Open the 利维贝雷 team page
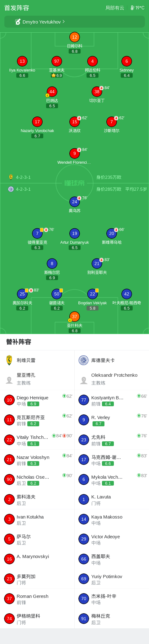Screen dimensions: 149x644 tap(37, 360)
